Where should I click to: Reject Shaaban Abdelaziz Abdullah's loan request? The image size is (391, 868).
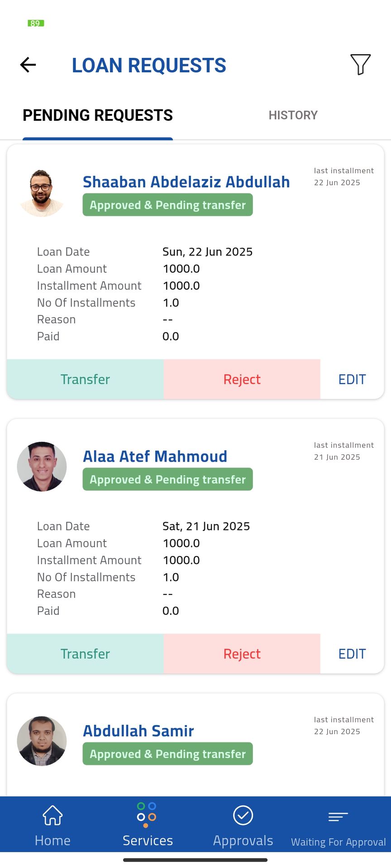242,379
